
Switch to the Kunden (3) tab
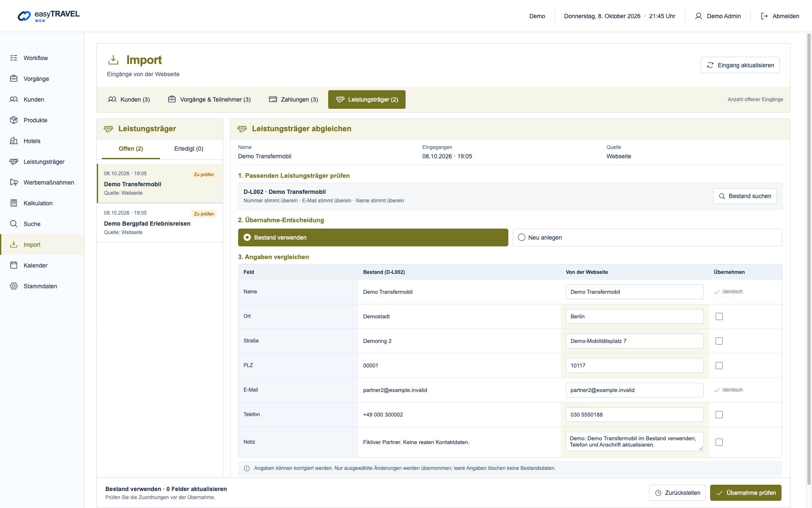[x=129, y=99]
